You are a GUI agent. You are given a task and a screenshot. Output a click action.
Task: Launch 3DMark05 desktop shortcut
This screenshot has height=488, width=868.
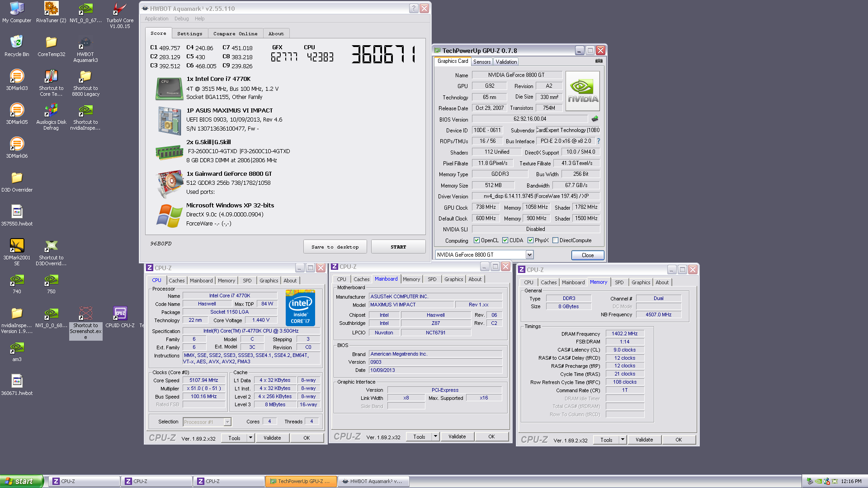pos(17,114)
